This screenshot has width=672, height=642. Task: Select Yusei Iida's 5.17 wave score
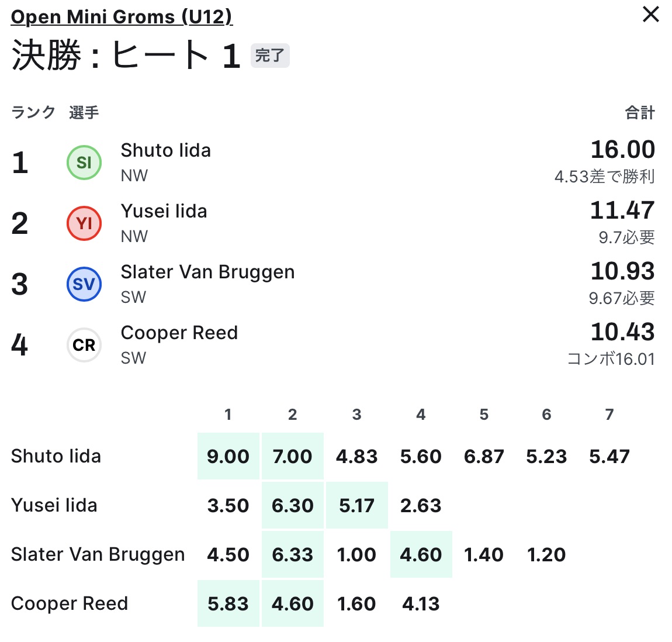pyautogui.click(x=356, y=506)
